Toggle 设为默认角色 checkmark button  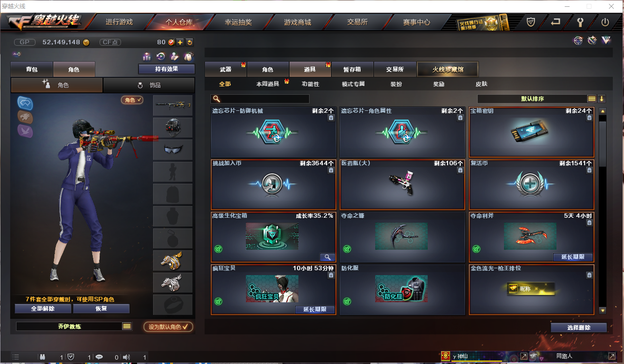point(168,327)
